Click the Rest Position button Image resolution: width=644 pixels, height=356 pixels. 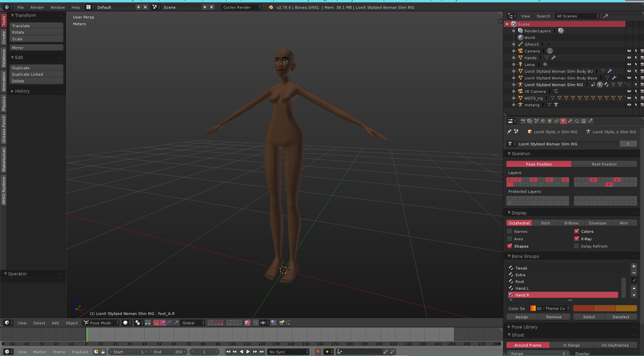click(x=604, y=164)
